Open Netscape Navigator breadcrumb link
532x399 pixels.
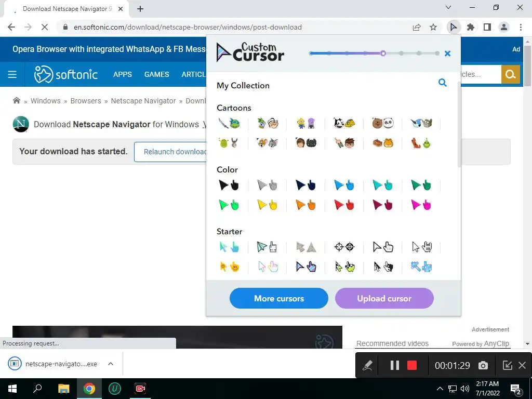point(143,101)
